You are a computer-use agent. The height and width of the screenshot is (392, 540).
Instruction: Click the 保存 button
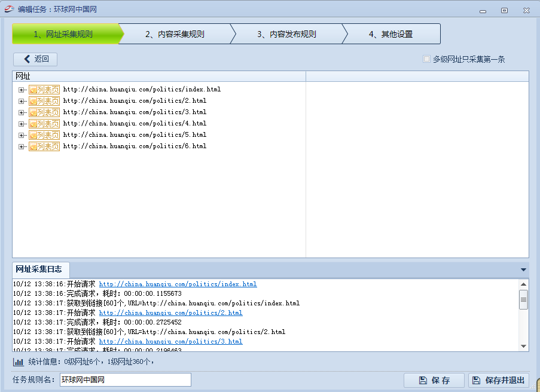click(434, 380)
